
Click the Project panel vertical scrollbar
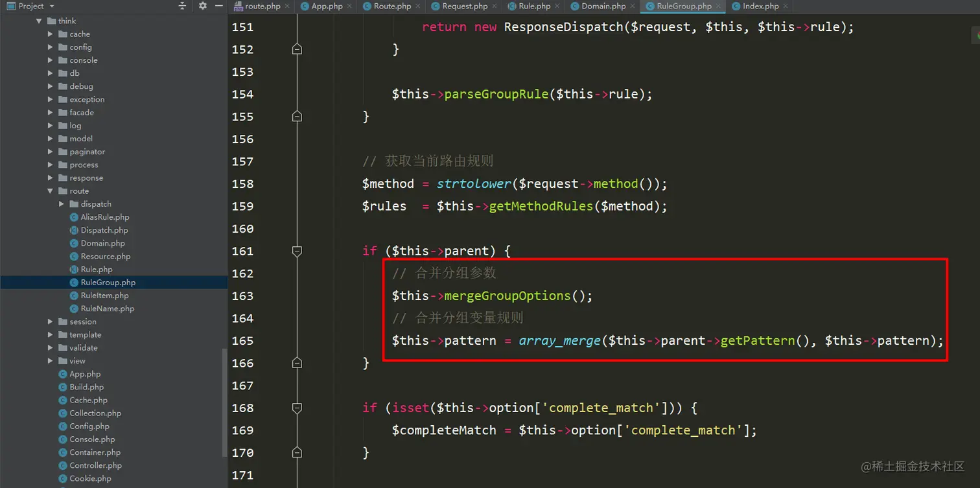coord(225,402)
